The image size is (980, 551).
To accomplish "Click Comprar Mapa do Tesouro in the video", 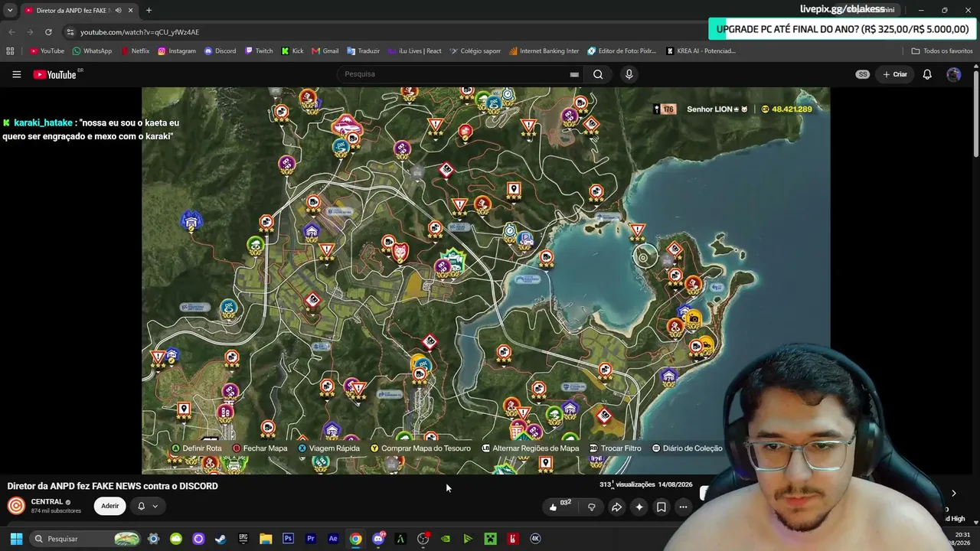I will [420, 448].
